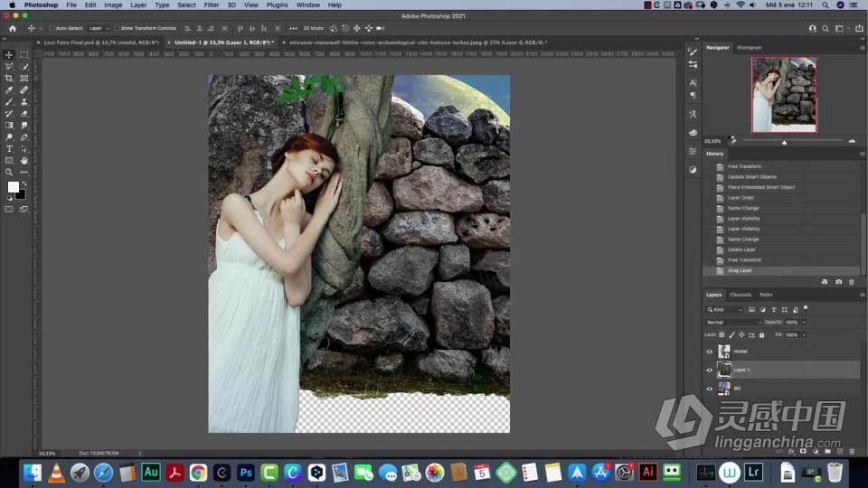Select the Zoom tool in toolbar
The image size is (868, 488).
click(9, 172)
